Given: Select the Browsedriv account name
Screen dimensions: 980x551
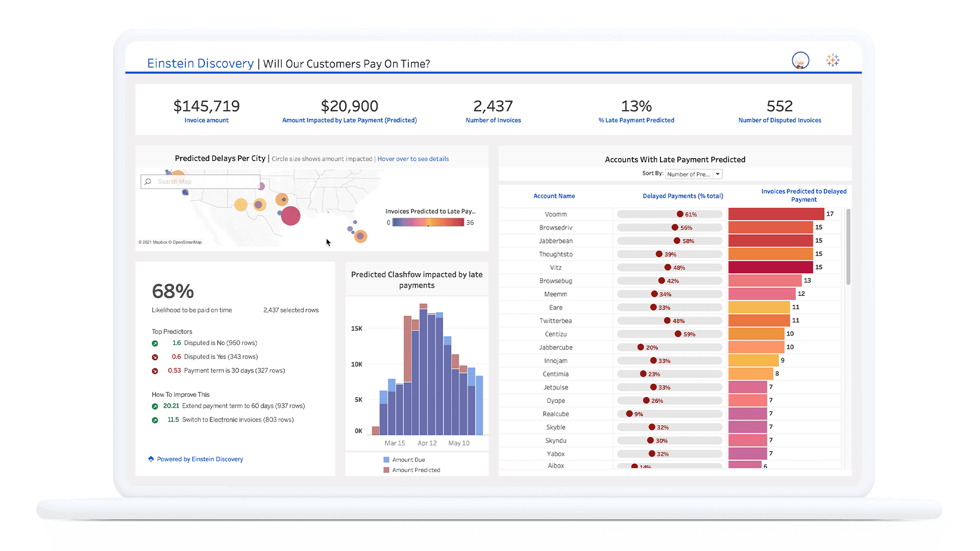Looking at the screenshot, I should [x=556, y=228].
